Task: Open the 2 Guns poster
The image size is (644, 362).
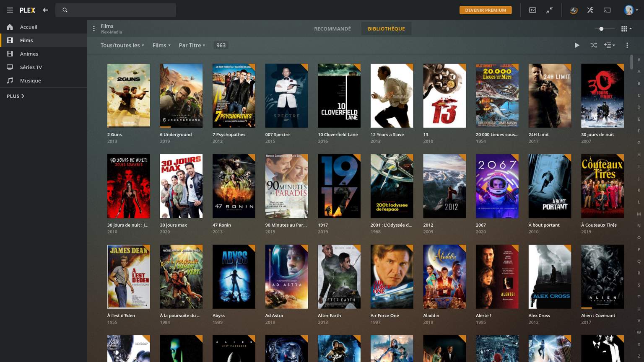Action: pos(129,96)
